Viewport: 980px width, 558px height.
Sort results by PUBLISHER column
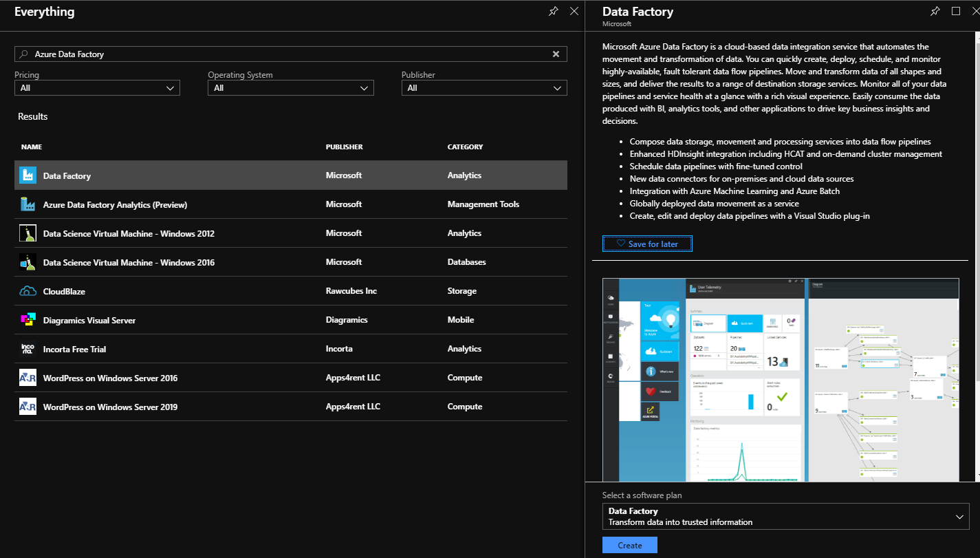point(345,147)
